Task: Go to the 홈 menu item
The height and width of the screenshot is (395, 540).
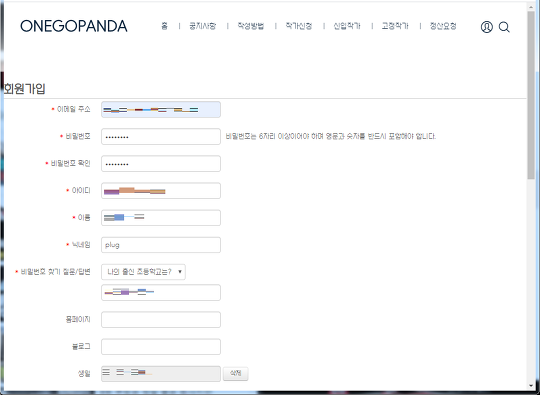Action: [165, 26]
